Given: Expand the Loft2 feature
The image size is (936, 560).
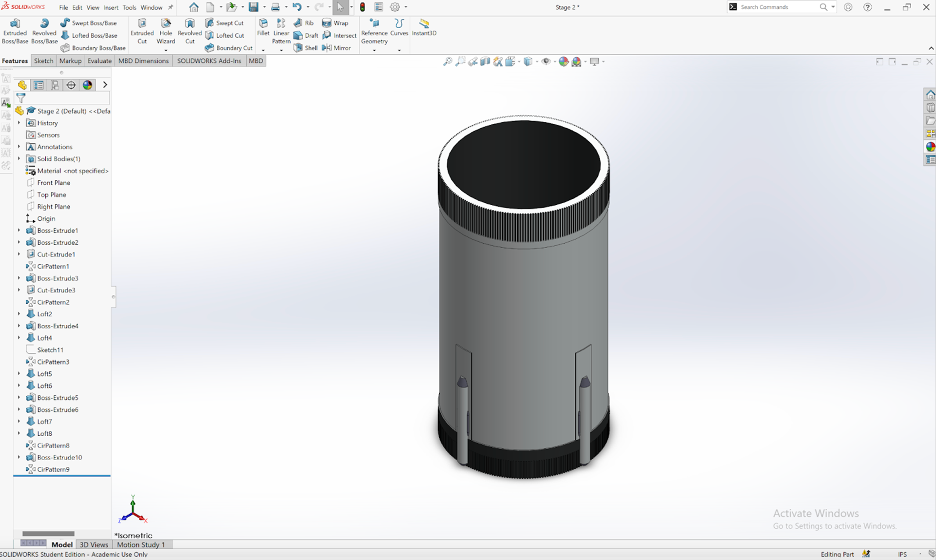Looking at the screenshot, I should click(19, 314).
